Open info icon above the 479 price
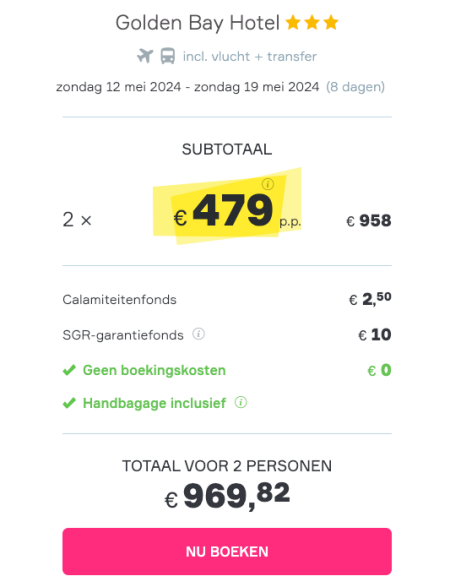450x587 pixels. (268, 184)
